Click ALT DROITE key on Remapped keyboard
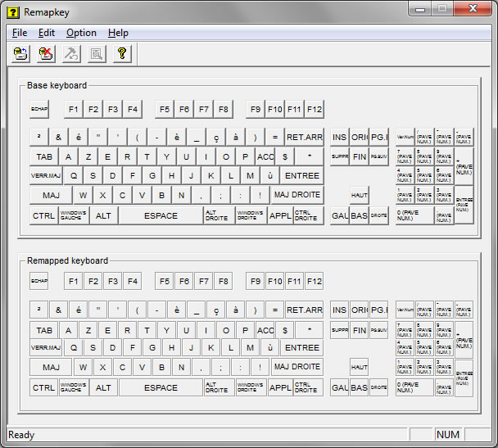Viewport: 498px width, 448px height. coord(220,387)
